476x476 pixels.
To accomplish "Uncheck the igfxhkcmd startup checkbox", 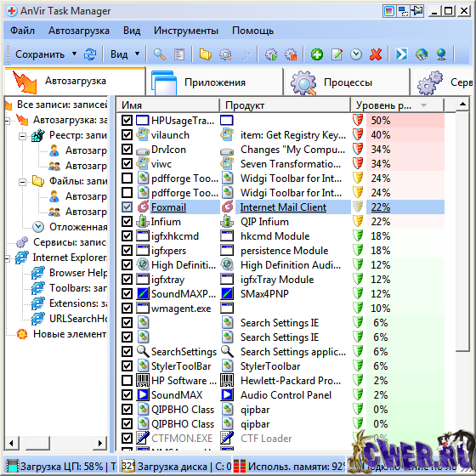I will pyautogui.click(x=127, y=236).
